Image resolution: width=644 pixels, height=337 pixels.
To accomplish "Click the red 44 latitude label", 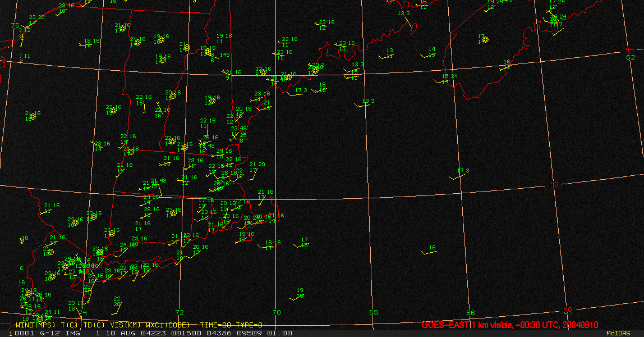I will (629, 50).
